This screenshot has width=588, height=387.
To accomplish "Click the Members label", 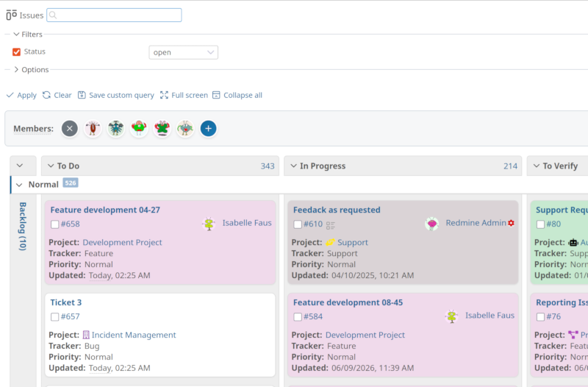I will [x=33, y=129].
